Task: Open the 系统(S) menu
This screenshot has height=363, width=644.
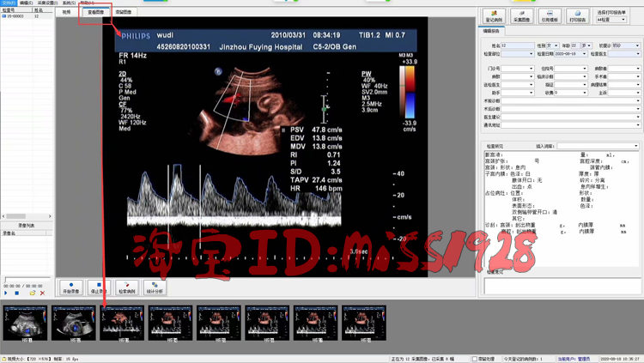Action: [x=69, y=3]
